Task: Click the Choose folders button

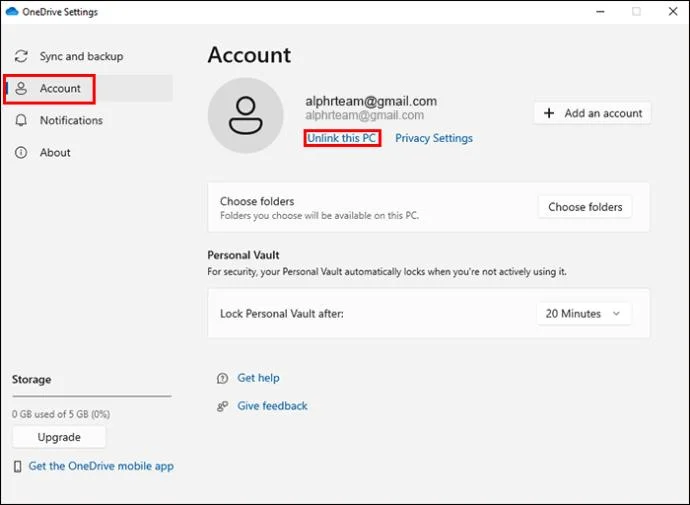Action: [x=585, y=207]
